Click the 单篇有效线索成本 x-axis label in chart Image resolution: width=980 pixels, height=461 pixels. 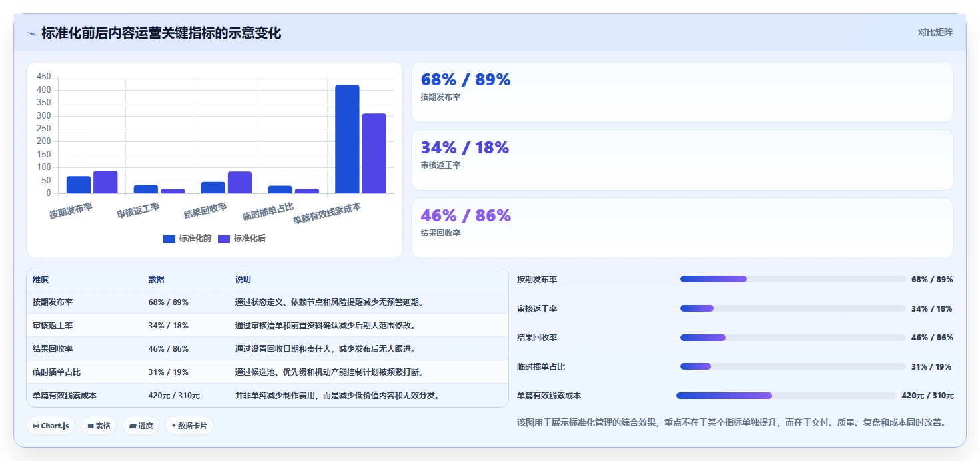pos(327,213)
